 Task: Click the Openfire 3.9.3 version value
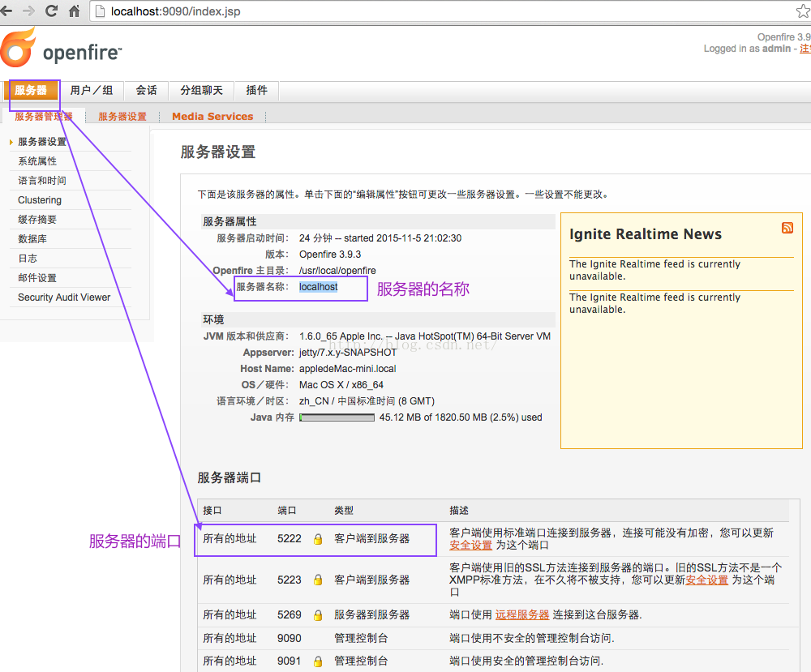(330, 255)
